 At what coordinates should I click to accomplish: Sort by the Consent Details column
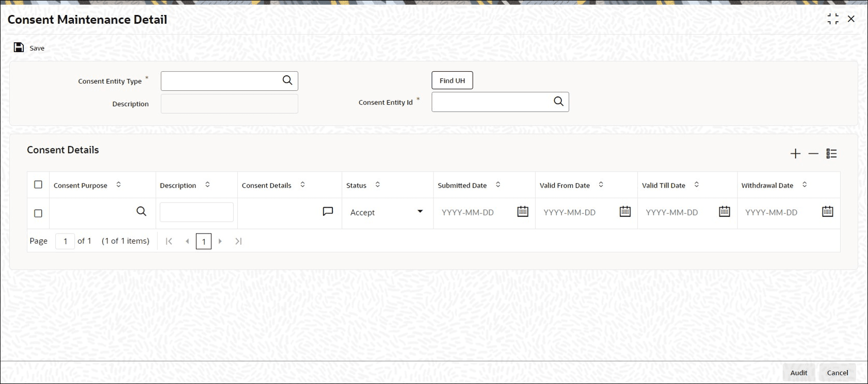pyautogui.click(x=303, y=185)
